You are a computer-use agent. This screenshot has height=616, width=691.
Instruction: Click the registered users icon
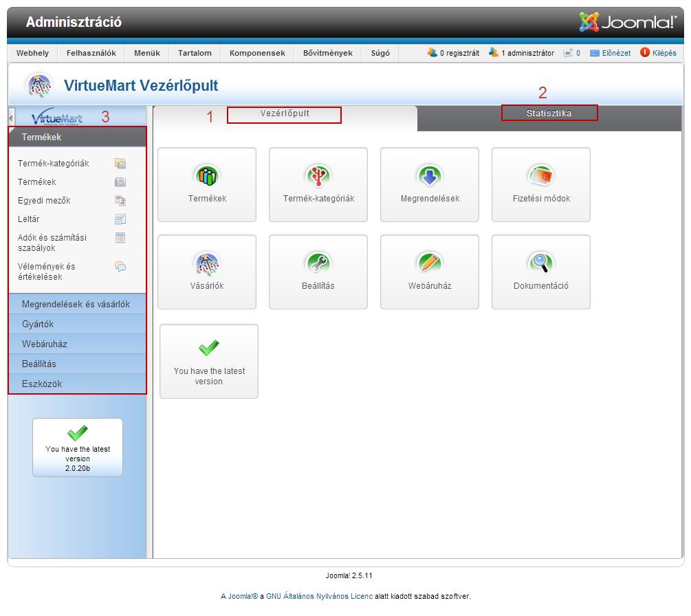[x=432, y=52]
